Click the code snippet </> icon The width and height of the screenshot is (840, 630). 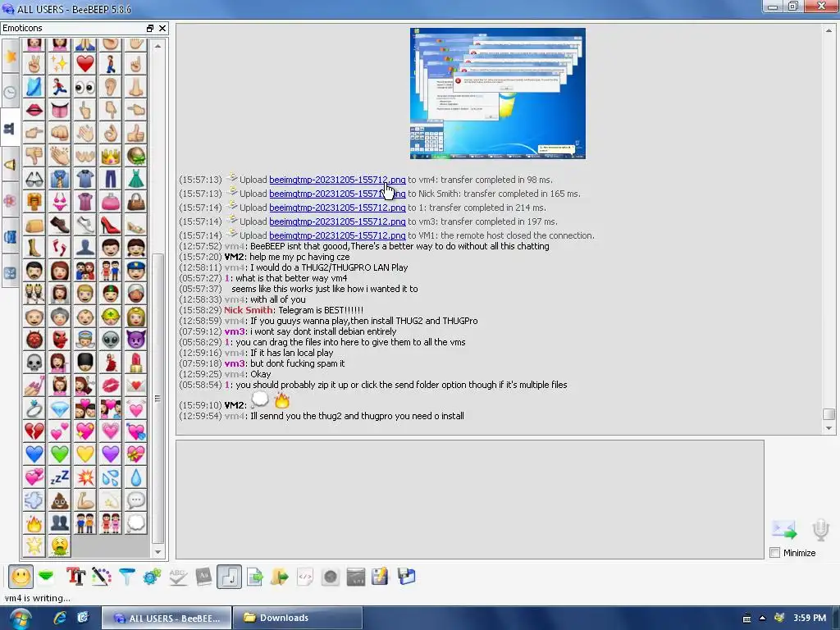305,577
